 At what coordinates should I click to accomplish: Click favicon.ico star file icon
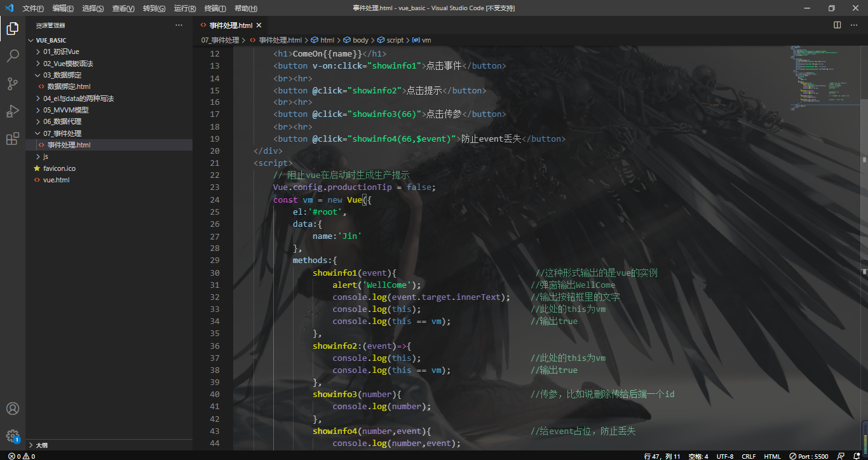click(x=37, y=168)
